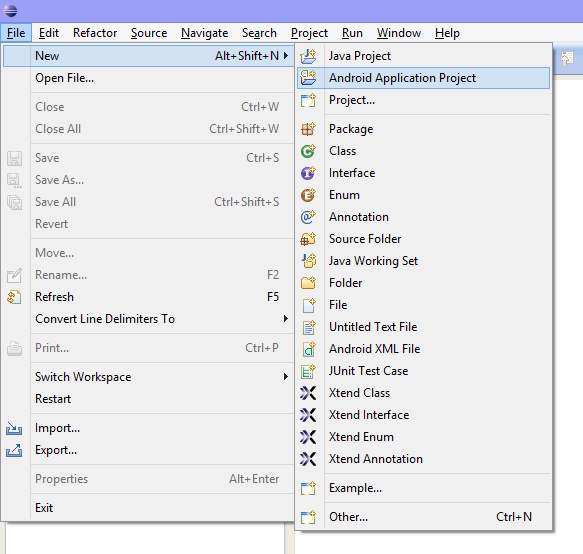This screenshot has height=554, width=583.
Task: Select Java Project from New submenu
Action: (423, 56)
